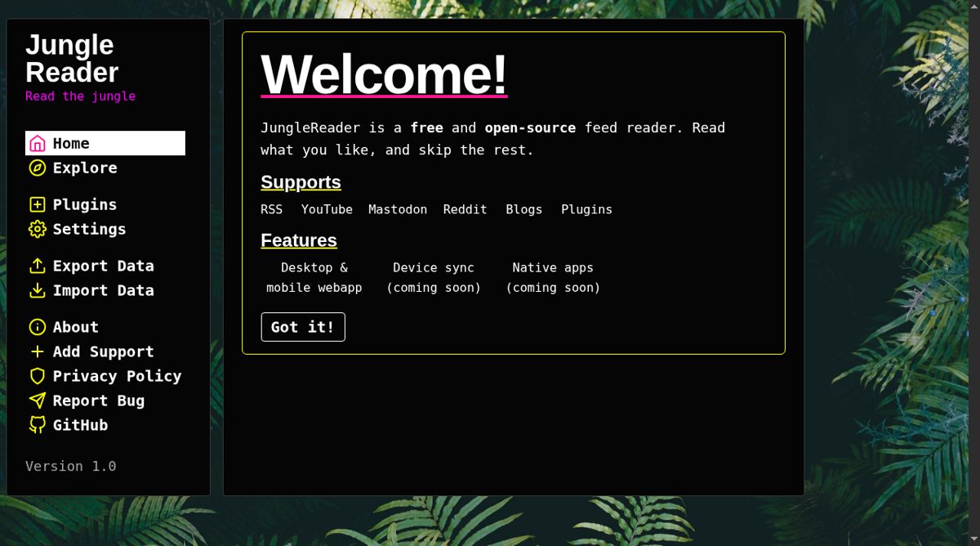Viewport: 980px width, 546px height.
Task: Click the Explore compass icon
Action: pos(38,168)
